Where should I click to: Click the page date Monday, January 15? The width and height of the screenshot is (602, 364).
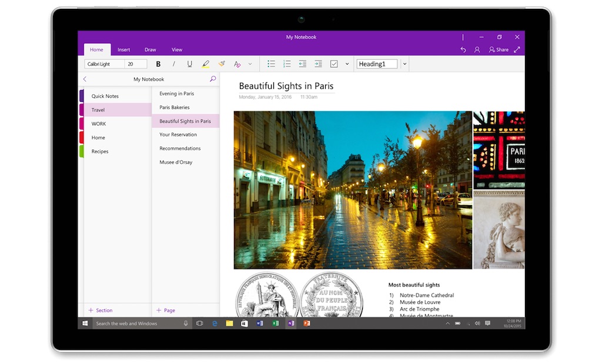pos(265,97)
